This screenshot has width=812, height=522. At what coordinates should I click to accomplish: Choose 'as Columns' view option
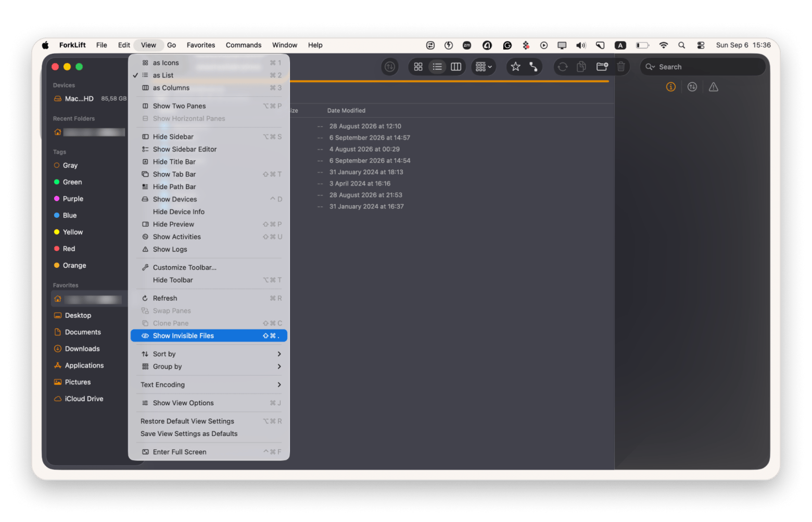pos(209,88)
